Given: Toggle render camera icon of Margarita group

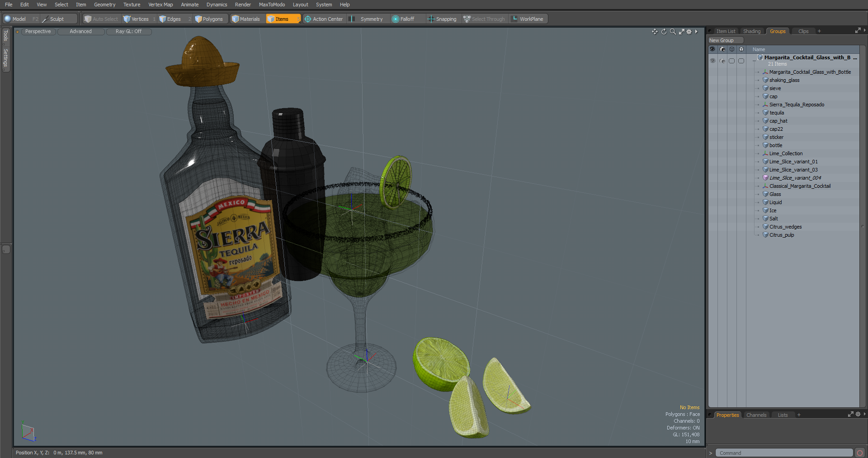Looking at the screenshot, I should [x=722, y=61].
